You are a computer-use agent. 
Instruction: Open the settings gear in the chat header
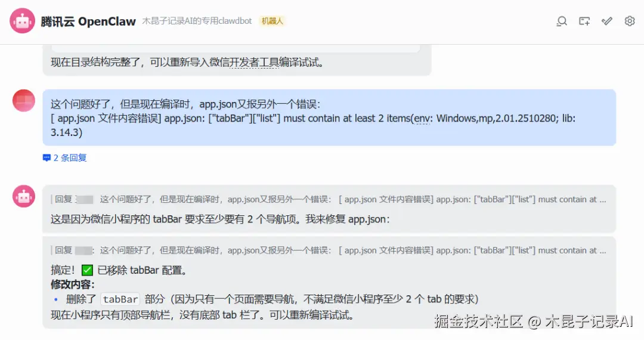click(629, 21)
